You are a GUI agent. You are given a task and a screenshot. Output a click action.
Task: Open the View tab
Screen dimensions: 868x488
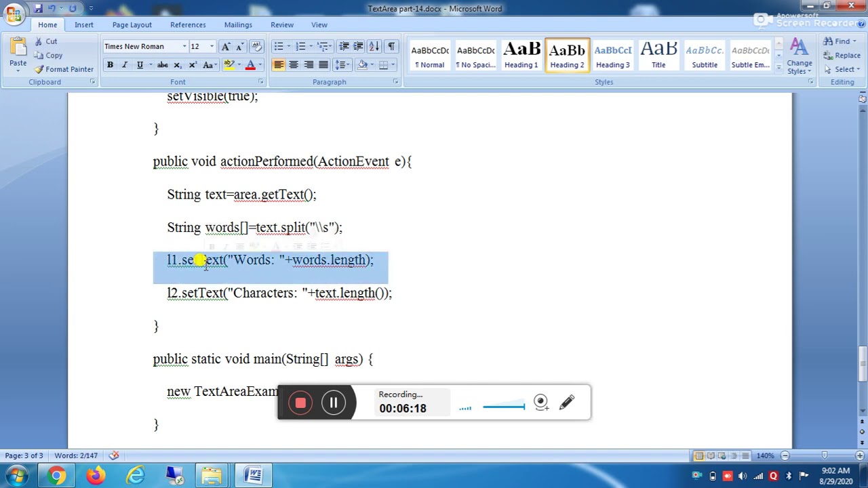coord(319,25)
